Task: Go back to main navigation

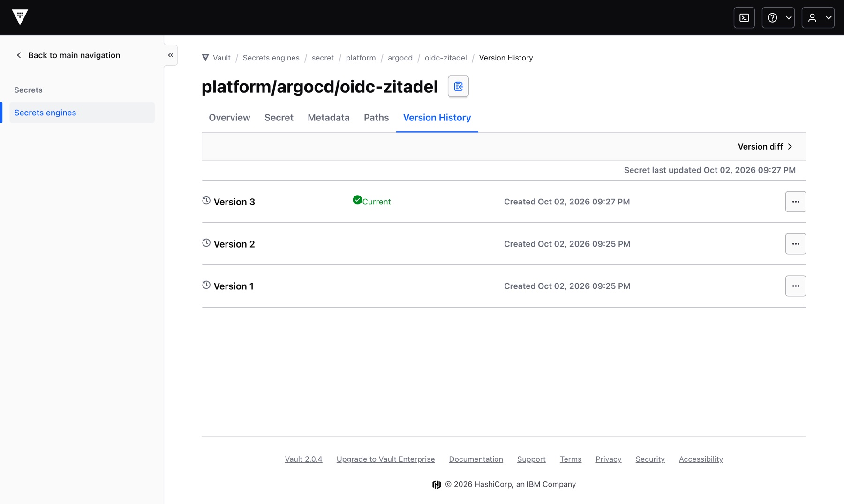Action: (x=68, y=55)
